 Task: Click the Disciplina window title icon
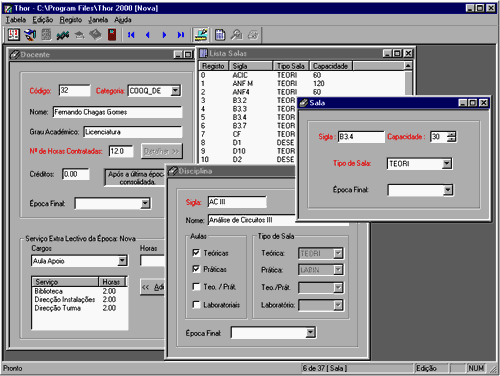(172, 171)
